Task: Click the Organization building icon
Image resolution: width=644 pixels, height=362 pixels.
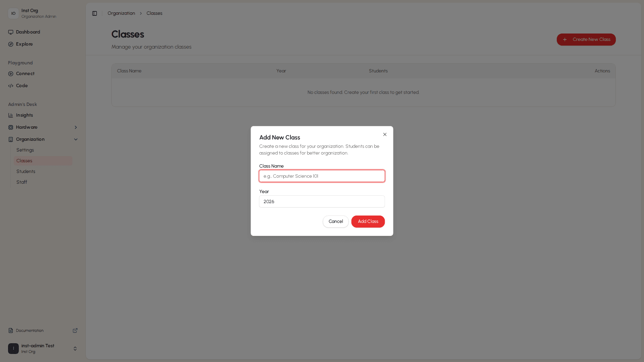Action: (11, 139)
